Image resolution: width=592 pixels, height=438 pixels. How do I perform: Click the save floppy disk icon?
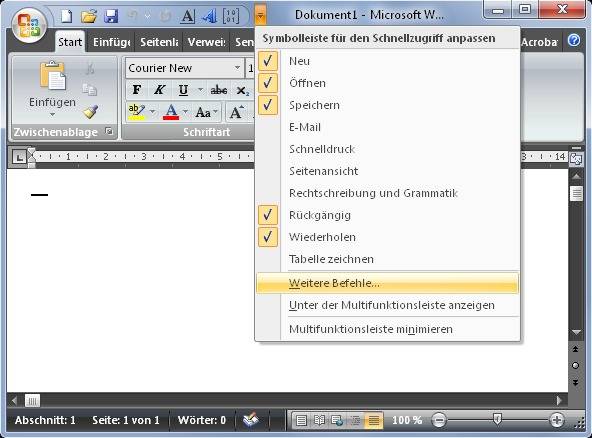[111, 16]
